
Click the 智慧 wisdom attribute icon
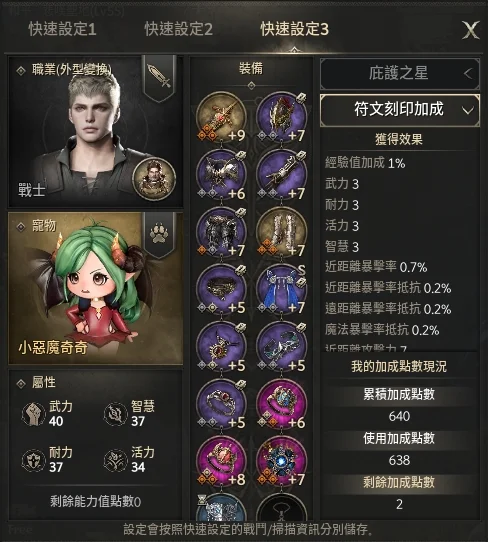(115, 414)
